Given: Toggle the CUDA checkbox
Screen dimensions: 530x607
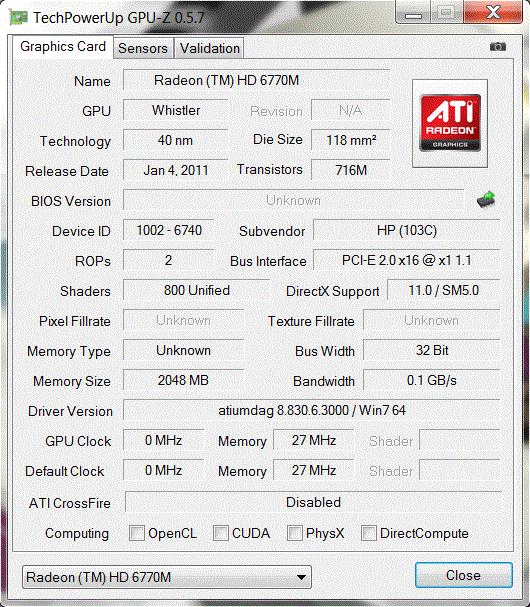Looking at the screenshot, I should [x=221, y=533].
